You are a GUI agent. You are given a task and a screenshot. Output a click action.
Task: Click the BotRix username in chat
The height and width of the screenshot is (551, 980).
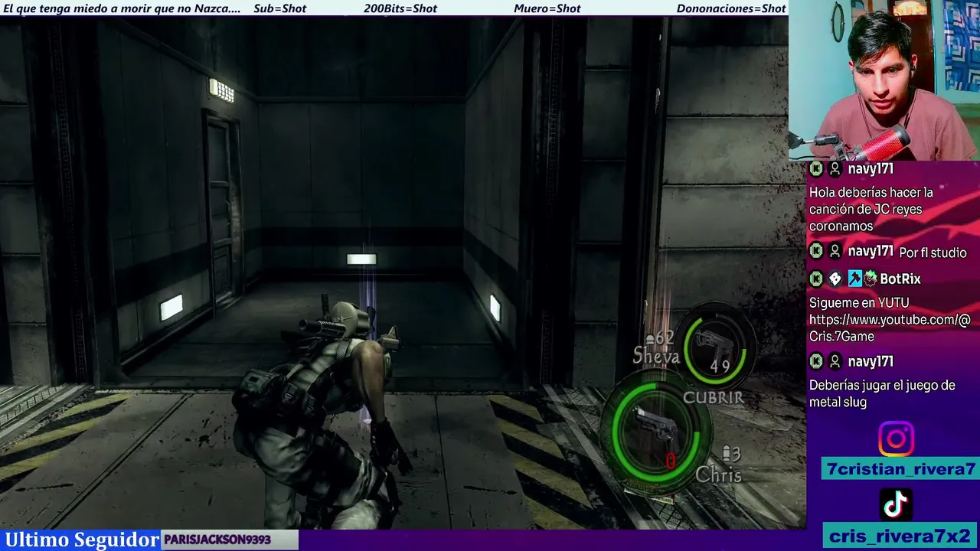coord(900,279)
